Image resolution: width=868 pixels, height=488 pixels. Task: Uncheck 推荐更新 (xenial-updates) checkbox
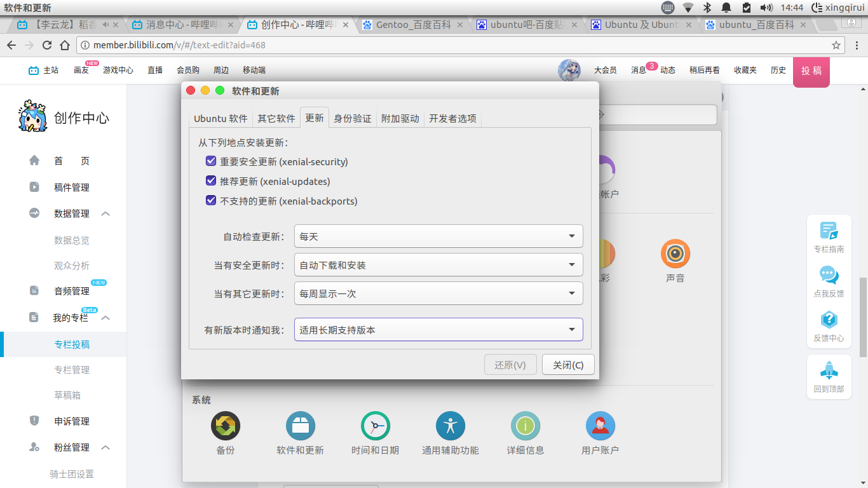[211, 181]
